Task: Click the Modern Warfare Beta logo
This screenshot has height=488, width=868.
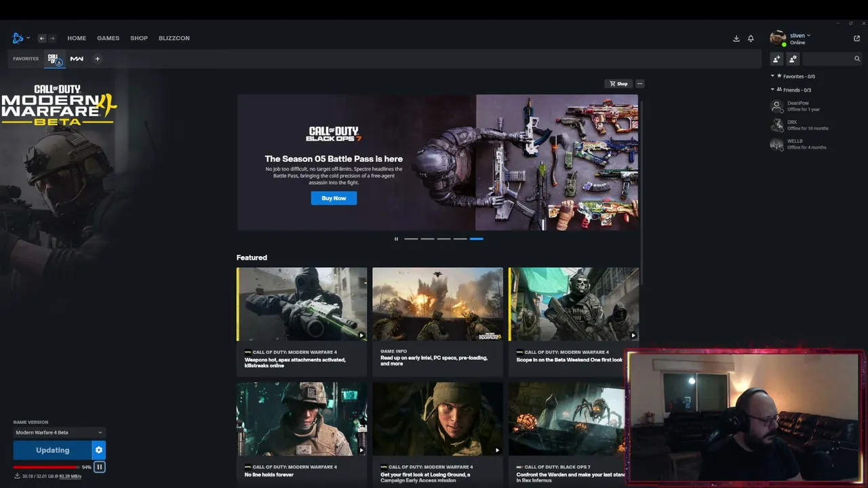Action: pyautogui.click(x=59, y=105)
